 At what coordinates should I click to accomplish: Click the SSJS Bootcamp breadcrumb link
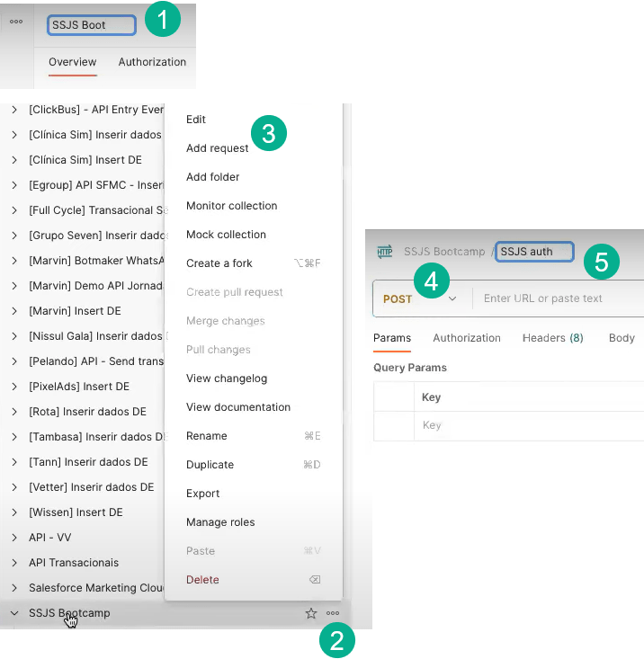pos(443,252)
